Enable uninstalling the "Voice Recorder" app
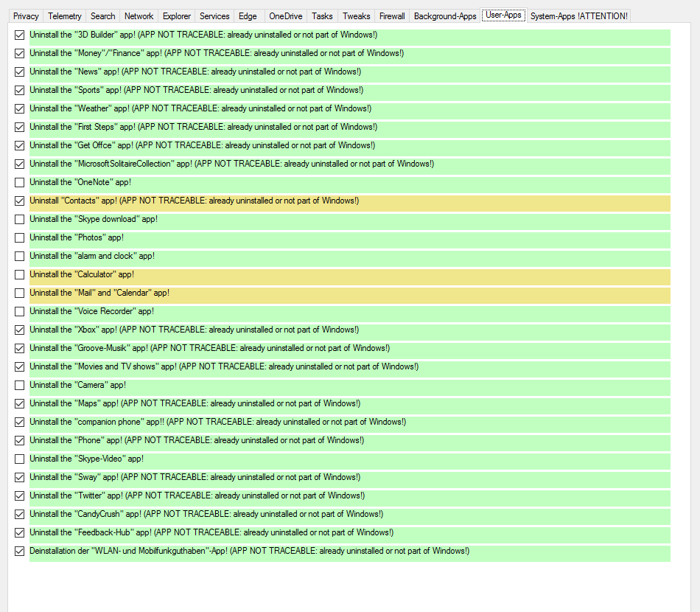Screen dimensions: 700x612 point(19,311)
